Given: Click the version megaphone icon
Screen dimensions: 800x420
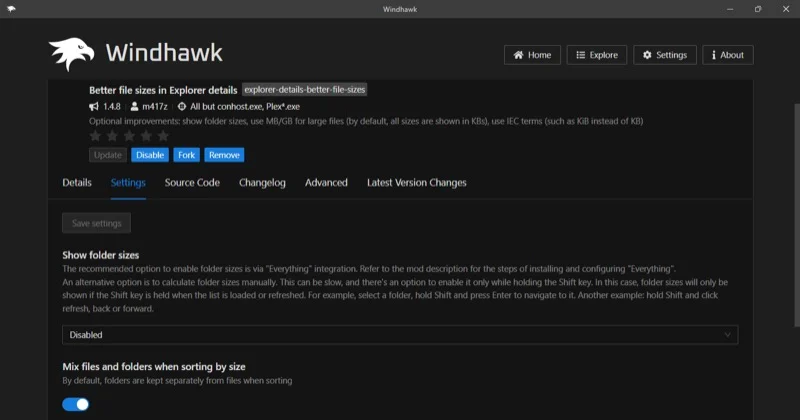Looking at the screenshot, I should (x=94, y=106).
